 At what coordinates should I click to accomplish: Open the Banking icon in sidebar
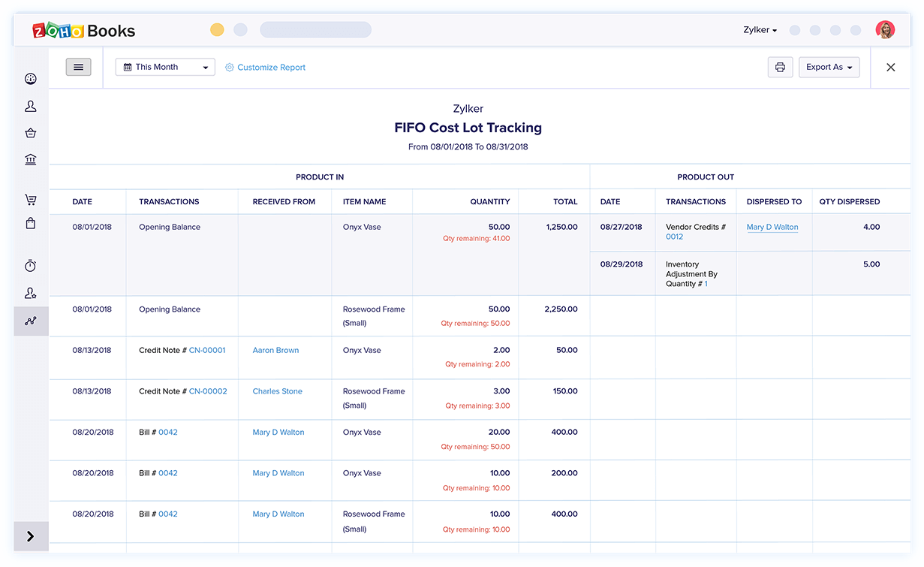pyautogui.click(x=31, y=159)
